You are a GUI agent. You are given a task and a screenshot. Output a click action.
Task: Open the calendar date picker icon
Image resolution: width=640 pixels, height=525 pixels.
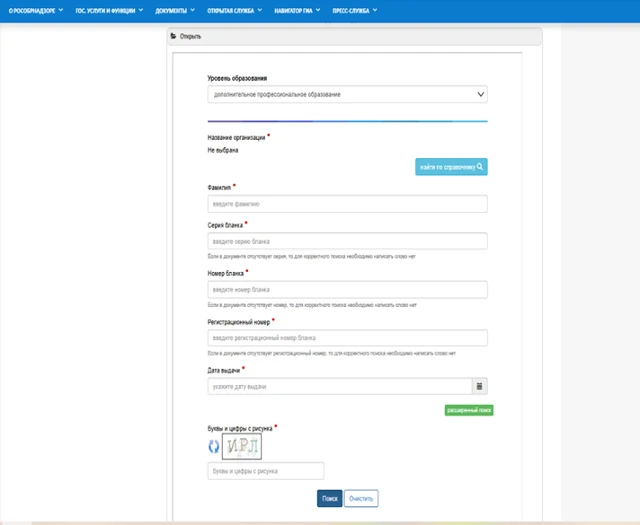(x=479, y=386)
